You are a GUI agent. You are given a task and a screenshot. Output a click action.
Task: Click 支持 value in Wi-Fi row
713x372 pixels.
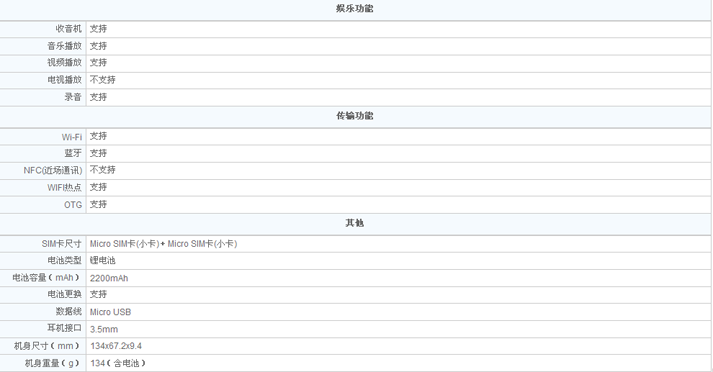98,136
